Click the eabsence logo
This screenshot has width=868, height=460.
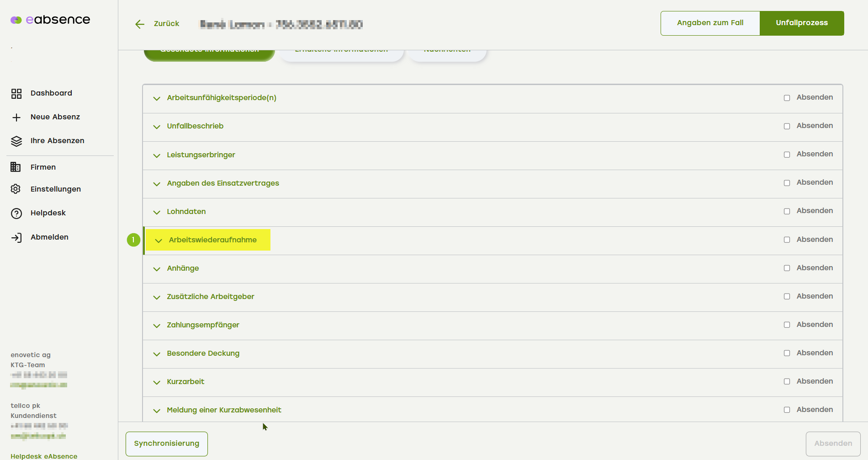click(50, 20)
